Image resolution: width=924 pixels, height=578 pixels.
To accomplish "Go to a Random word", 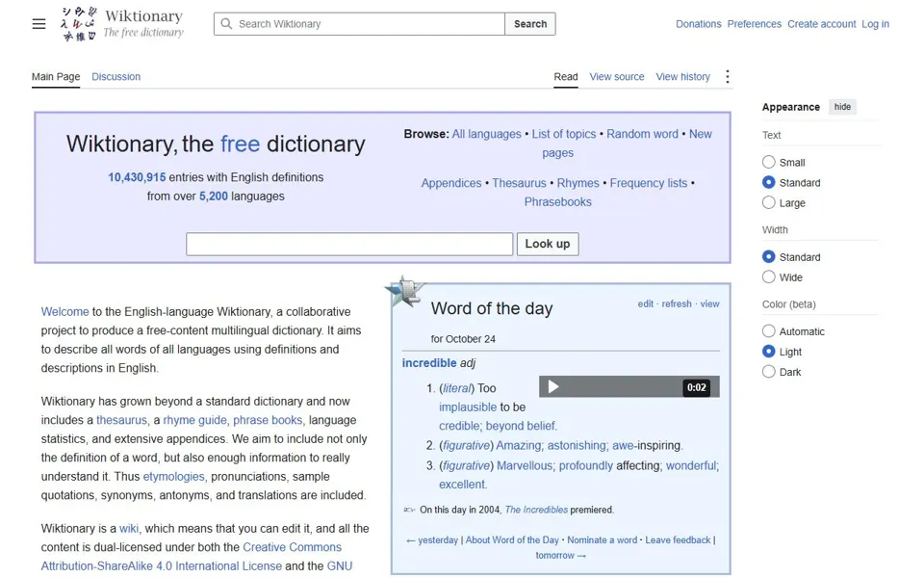I will pyautogui.click(x=642, y=134).
